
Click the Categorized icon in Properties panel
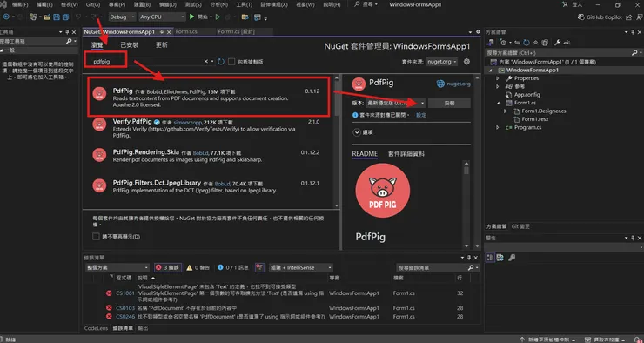click(x=490, y=258)
